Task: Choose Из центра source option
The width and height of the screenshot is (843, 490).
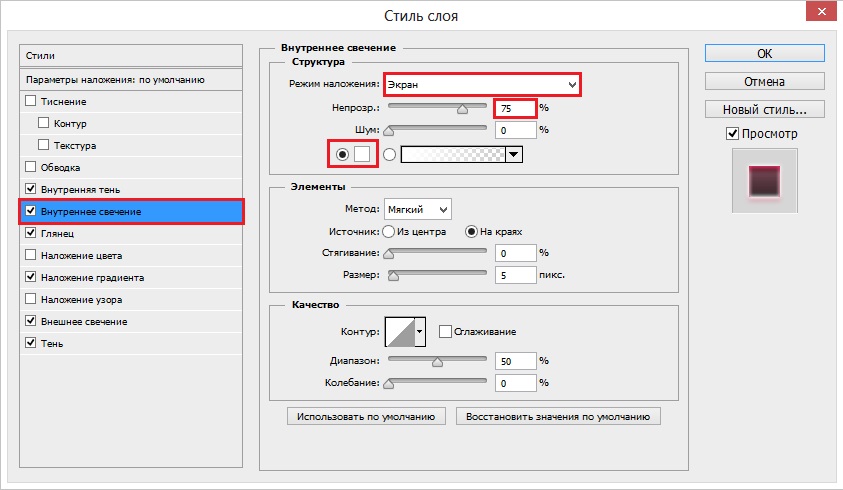Action: pos(388,232)
